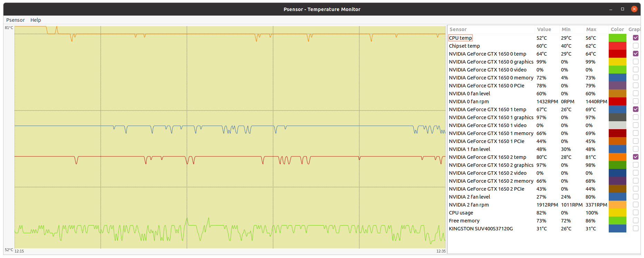Click the orange GTX 1650 2 temp color
Viewport: 644px width, 258px height.
617,157
